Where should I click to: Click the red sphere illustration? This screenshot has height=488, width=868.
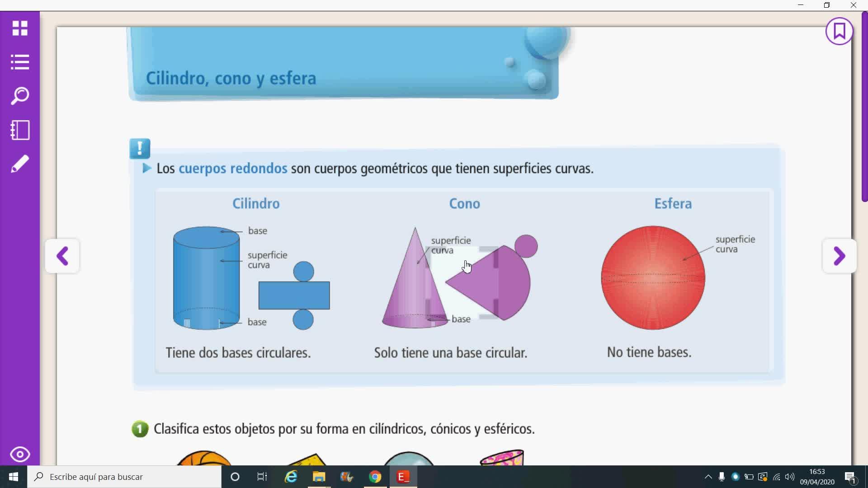pos(653,277)
